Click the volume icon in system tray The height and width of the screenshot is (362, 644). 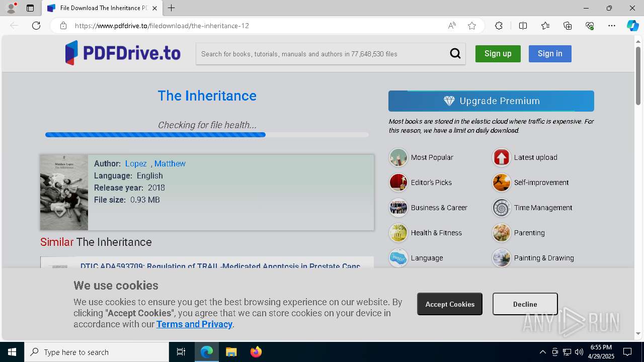coord(579,352)
